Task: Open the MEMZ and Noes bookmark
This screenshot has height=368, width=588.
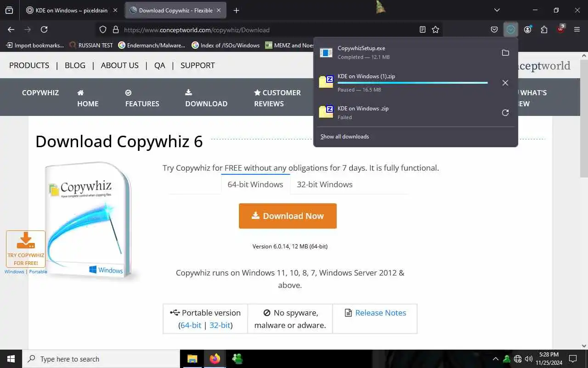Action: pos(289,45)
